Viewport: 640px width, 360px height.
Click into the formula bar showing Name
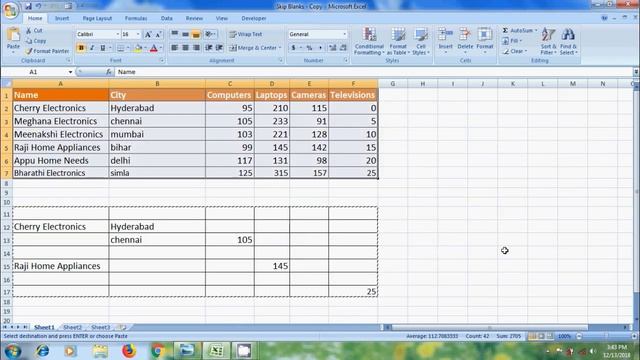pos(373,72)
